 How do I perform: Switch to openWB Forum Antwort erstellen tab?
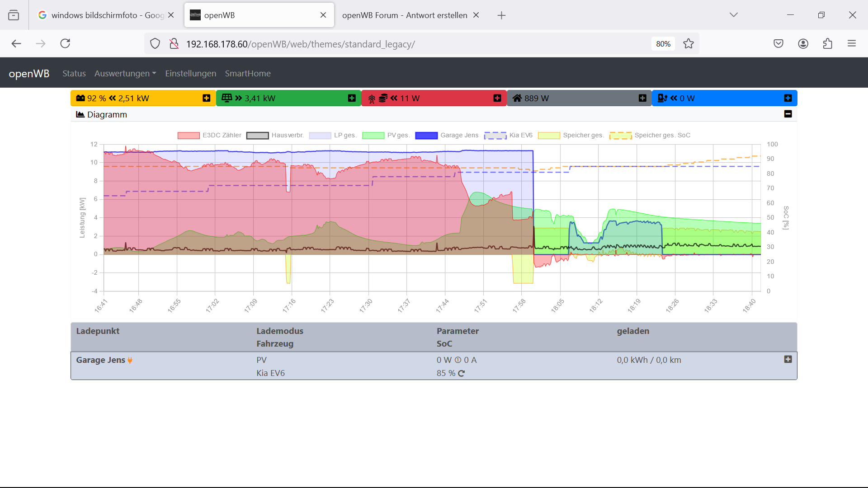click(x=405, y=15)
